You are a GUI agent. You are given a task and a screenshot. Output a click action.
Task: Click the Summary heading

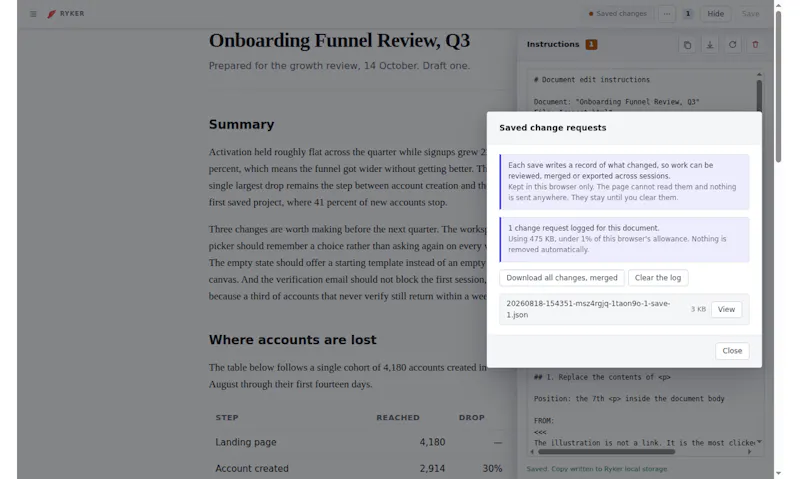(x=241, y=124)
